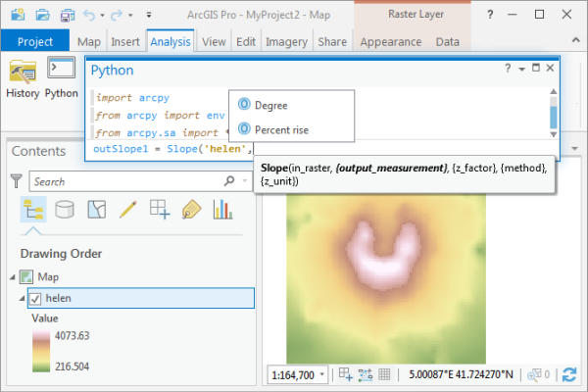This screenshot has width=588, height=392.
Task: Collapse the helen layer legend
Action: 22,298
